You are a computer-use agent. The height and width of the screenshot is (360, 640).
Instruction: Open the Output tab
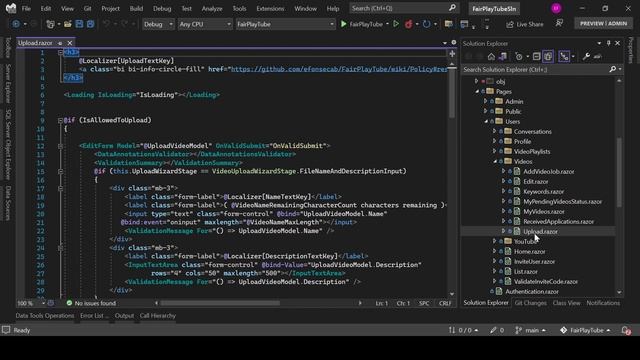(x=124, y=316)
